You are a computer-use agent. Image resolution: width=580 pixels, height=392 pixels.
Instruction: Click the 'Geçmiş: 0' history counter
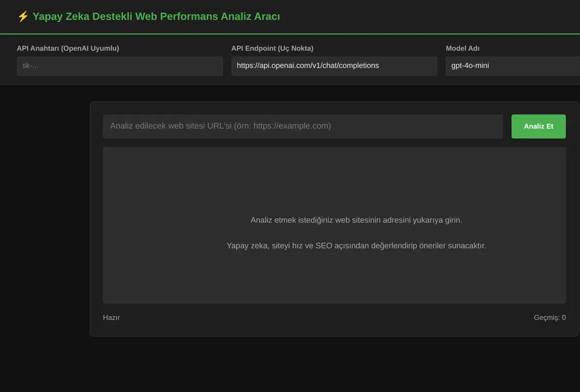pos(550,318)
